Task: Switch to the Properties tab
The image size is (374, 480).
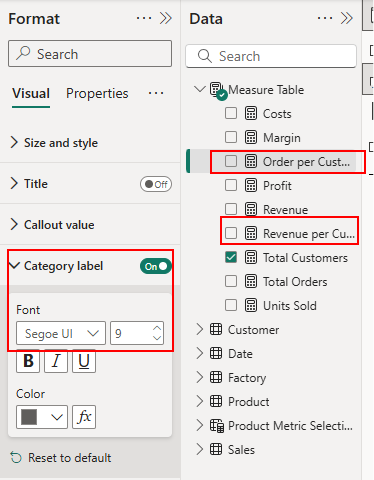Action: 97,94
